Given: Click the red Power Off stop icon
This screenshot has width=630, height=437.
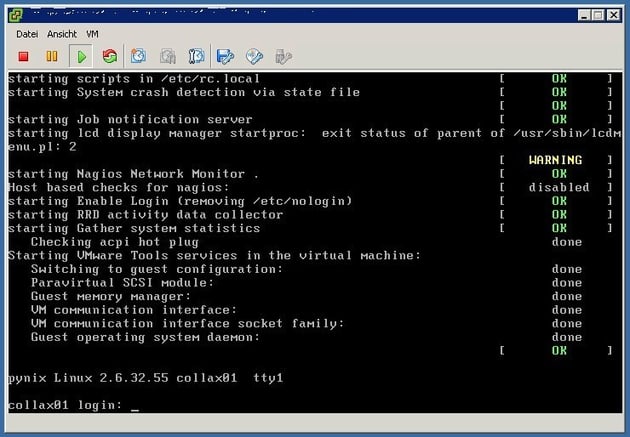Looking at the screenshot, I should 23,56.
